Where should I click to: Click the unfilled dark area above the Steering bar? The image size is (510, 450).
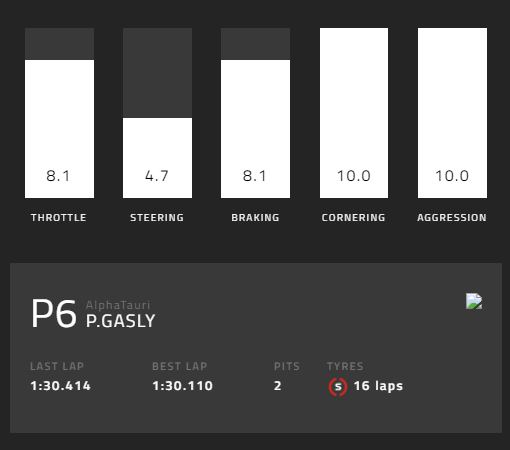tap(157, 73)
